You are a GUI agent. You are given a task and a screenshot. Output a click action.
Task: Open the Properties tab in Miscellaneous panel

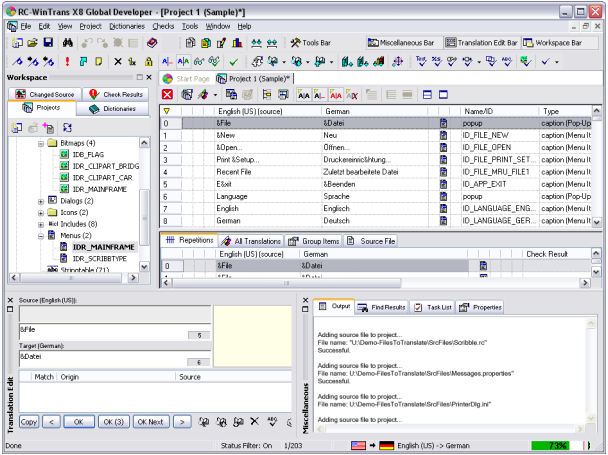pos(480,307)
